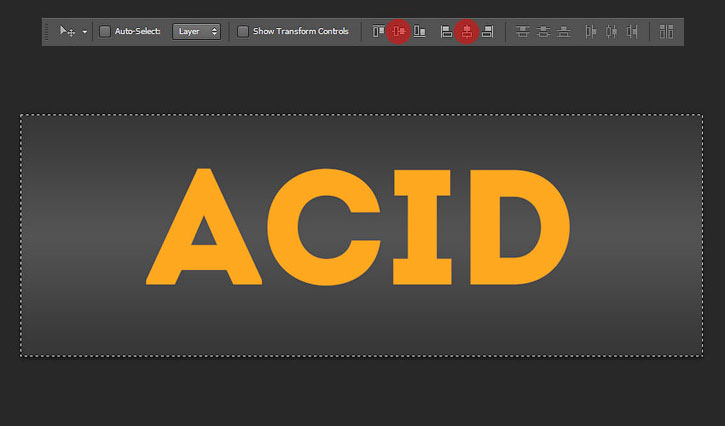Image resolution: width=725 pixels, height=426 pixels.
Task: Click the Move tool preset icon
Action: pos(67,31)
